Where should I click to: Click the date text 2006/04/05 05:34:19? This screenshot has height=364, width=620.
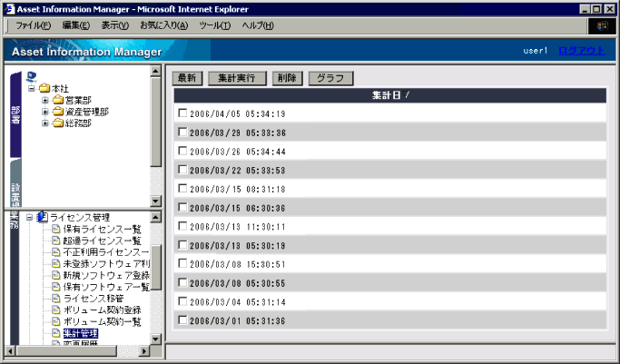pos(237,113)
